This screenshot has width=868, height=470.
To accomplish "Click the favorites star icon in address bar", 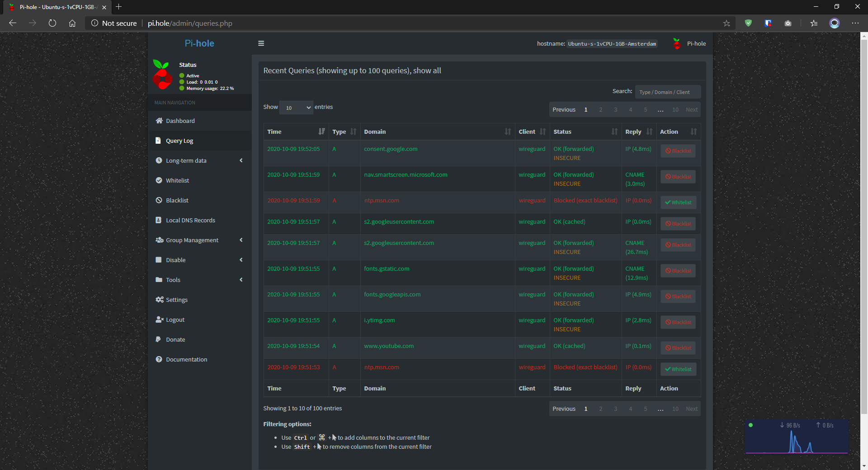I will pos(726,23).
